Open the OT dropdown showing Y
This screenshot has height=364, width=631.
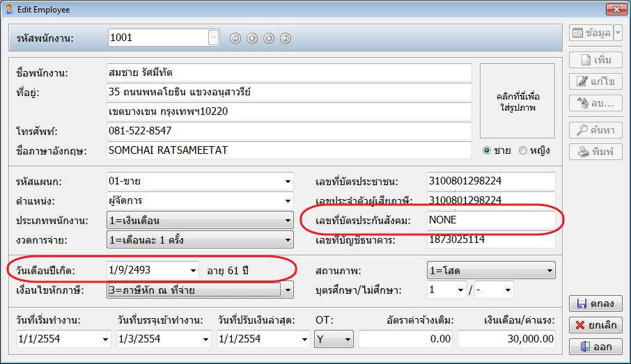(347, 340)
